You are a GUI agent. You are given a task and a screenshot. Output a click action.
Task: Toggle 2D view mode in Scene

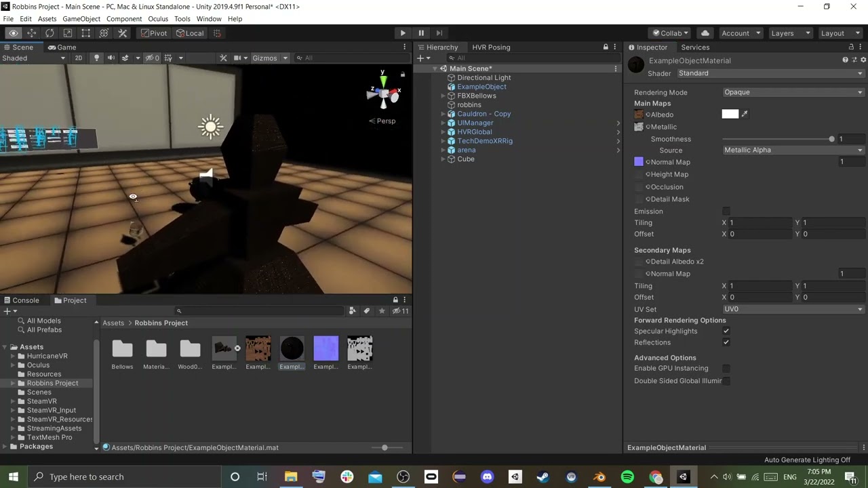pyautogui.click(x=79, y=58)
